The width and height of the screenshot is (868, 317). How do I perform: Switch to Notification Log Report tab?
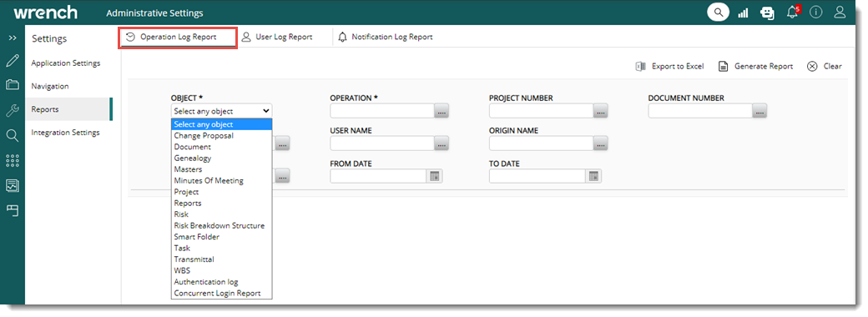386,37
